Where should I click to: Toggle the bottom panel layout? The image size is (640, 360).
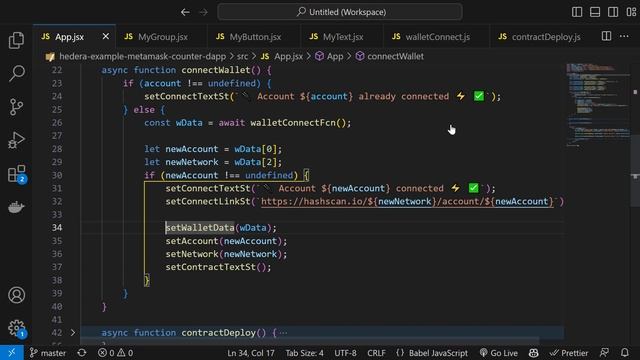coord(595,12)
